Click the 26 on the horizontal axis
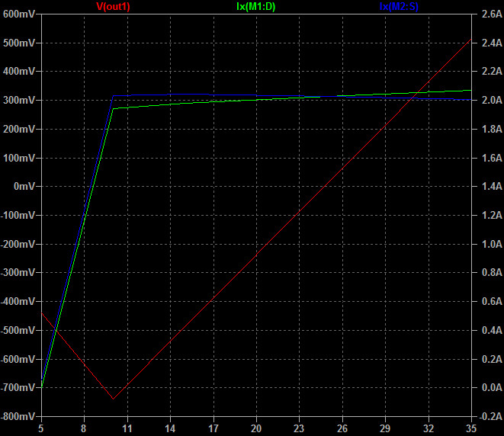Viewport: 504px width, 436px height. [342, 428]
